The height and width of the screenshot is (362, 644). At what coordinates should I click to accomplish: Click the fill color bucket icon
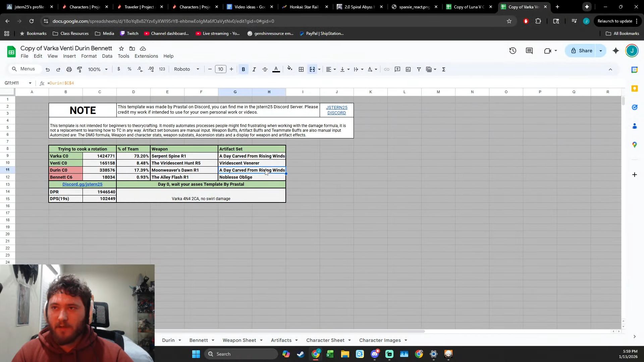point(290,69)
